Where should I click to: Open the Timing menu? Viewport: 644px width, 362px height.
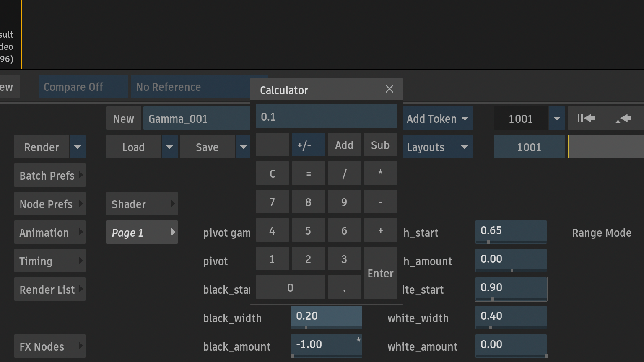(50, 261)
